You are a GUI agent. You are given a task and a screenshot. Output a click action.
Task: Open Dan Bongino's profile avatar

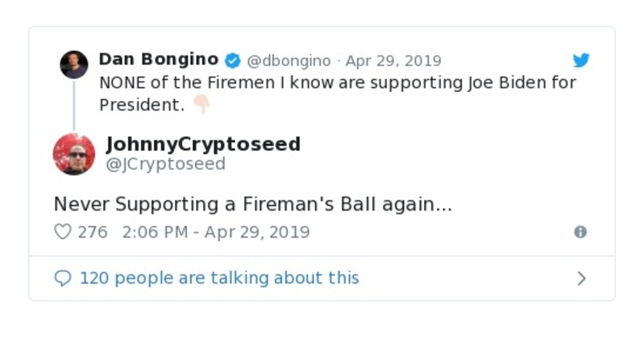coord(74,65)
